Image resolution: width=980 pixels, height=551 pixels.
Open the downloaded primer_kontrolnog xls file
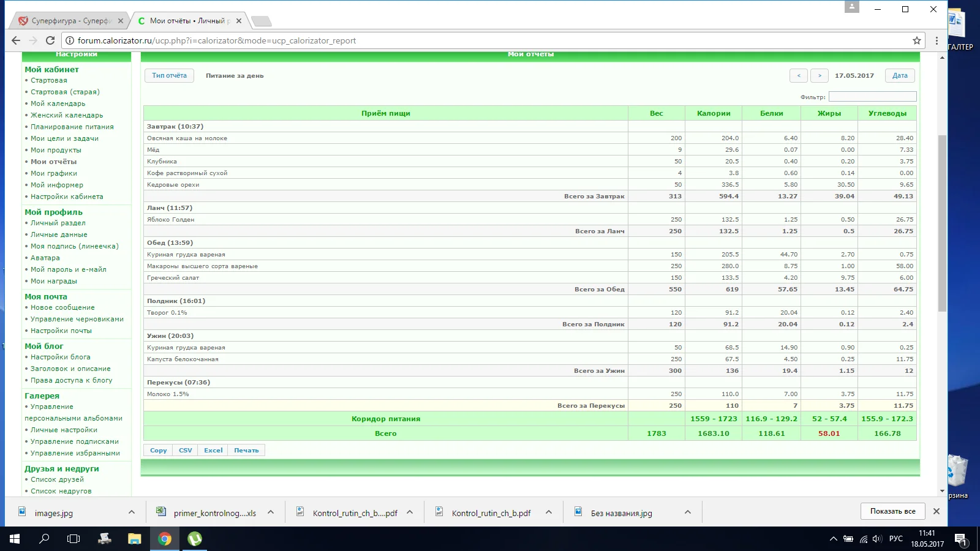click(214, 513)
